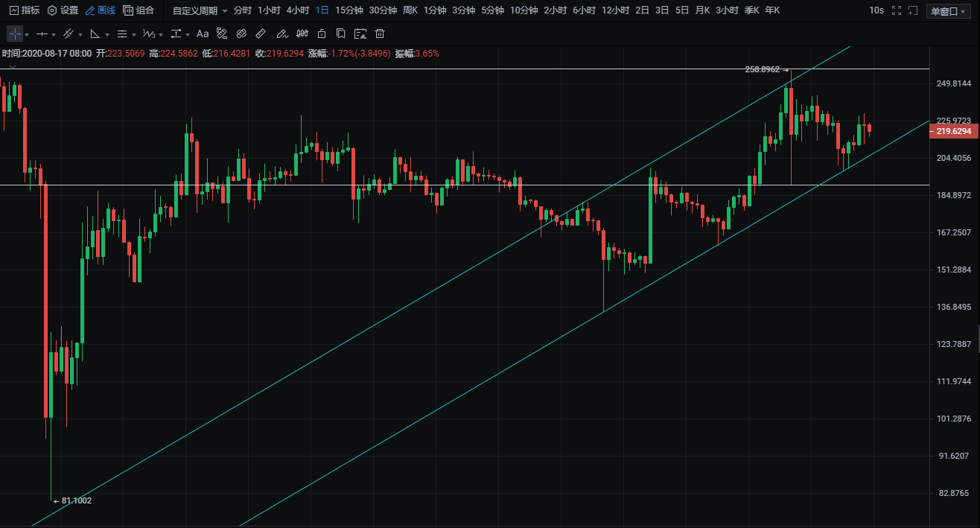Click the lock drawings icon
The width and height of the screenshot is (980, 528).
[322, 34]
